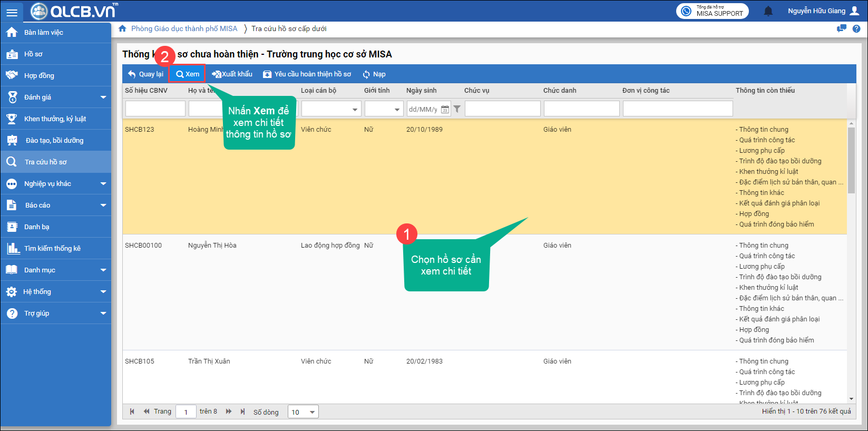Image resolution: width=868 pixels, height=431 pixels.
Task: Open the chat feedback icon
Action: (x=842, y=29)
